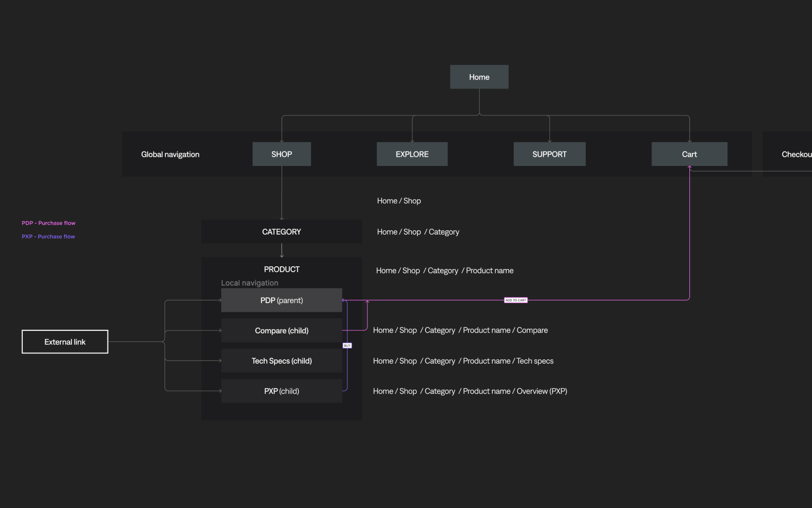Click the PXP (child) node
812x508 pixels.
pyautogui.click(x=282, y=391)
